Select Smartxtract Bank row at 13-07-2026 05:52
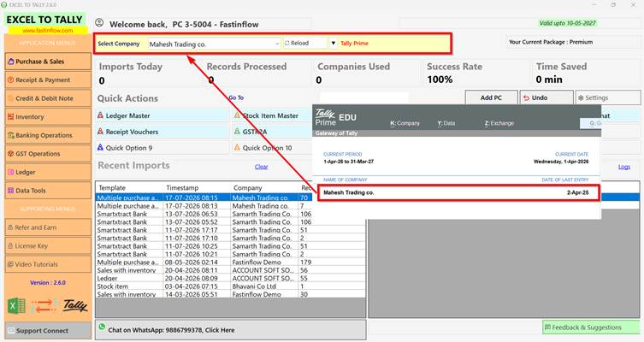644x342 pixels. point(230,221)
